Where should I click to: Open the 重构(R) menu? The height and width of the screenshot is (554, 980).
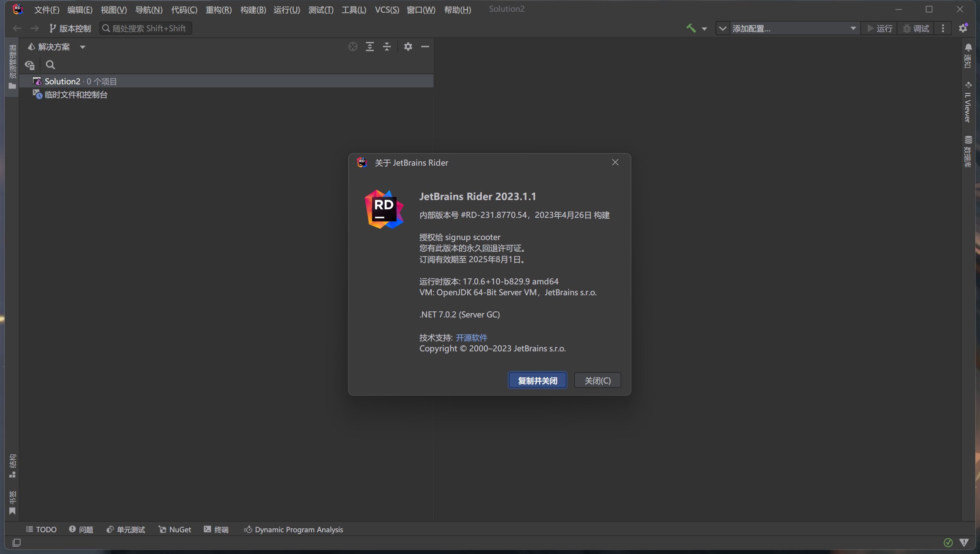218,10
